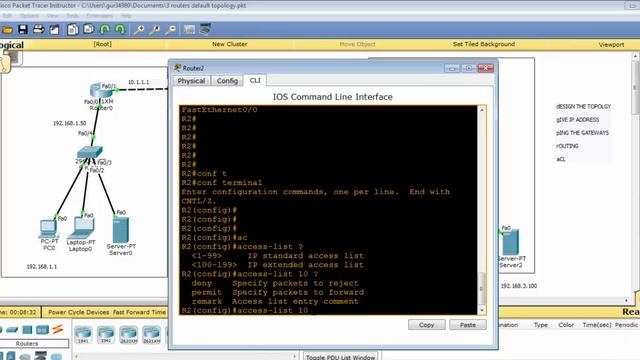This screenshot has width=640, height=360.
Task: Select the CLI tab in Router2
Action: [255, 80]
